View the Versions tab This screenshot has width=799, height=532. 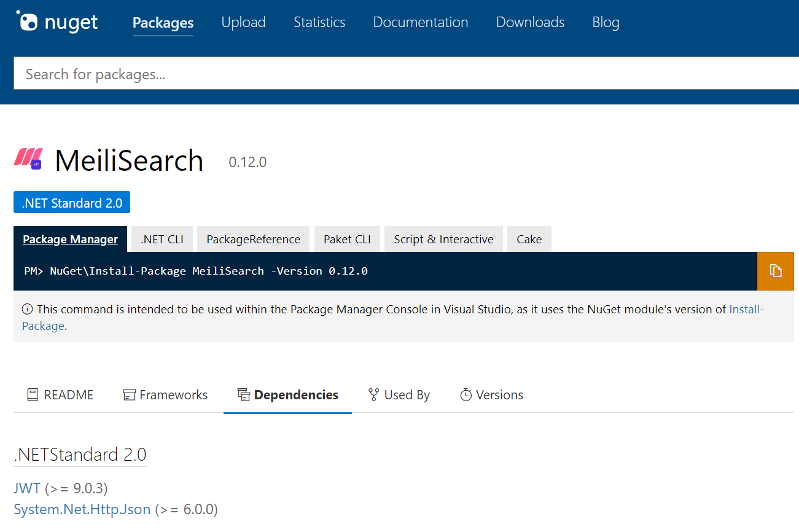pyautogui.click(x=491, y=395)
